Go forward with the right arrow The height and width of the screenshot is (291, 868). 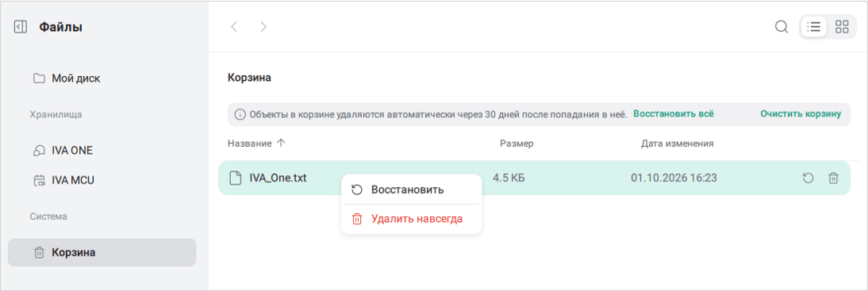tap(263, 26)
